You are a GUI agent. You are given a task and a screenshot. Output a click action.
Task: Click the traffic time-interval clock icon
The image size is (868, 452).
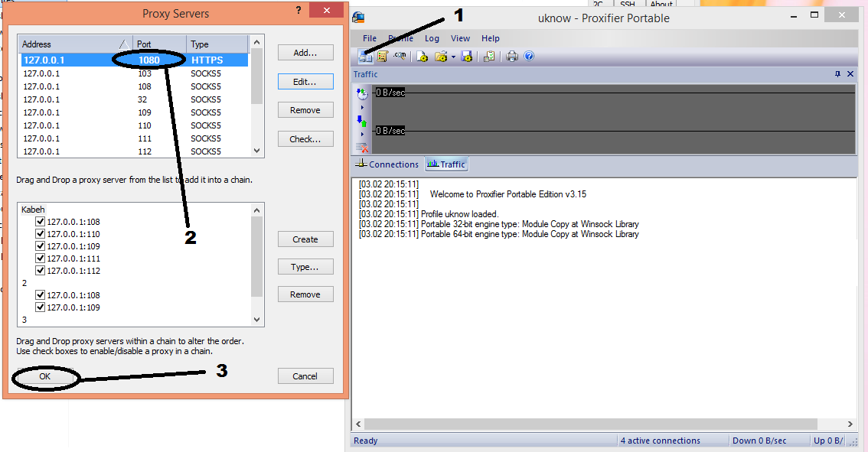point(362,93)
